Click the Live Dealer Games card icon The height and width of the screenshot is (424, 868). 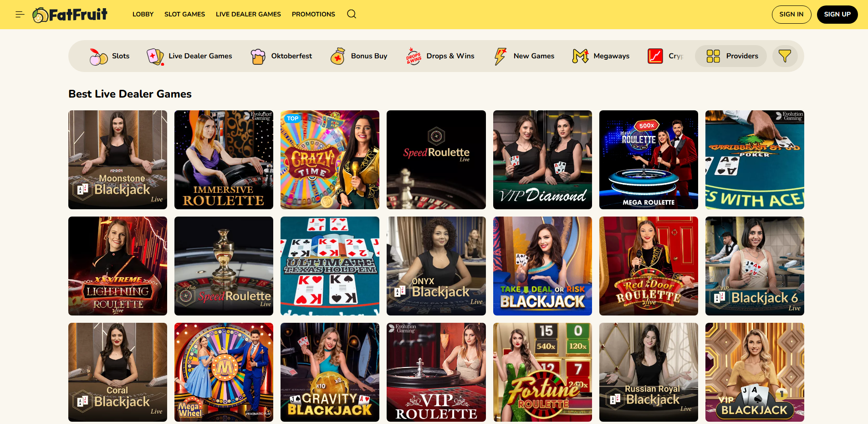154,56
